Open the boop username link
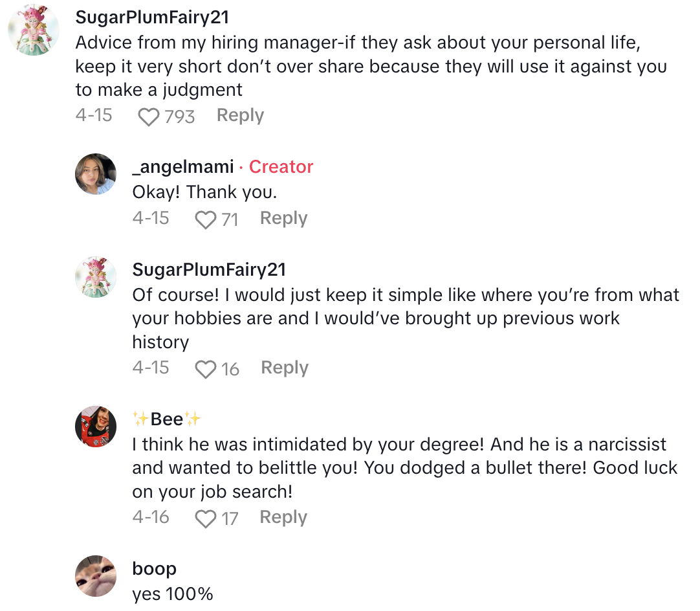Image resolution: width=700 pixels, height=611 pixels. [154, 568]
